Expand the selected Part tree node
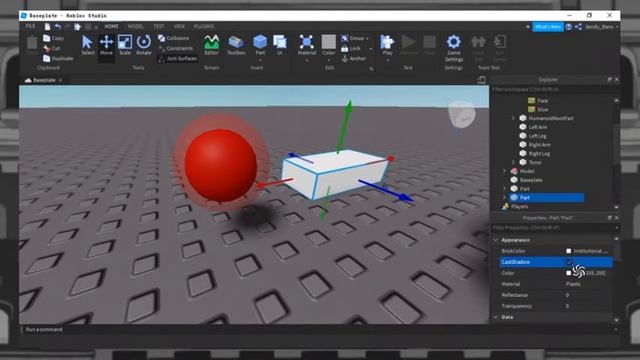The width and height of the screenshot is (640, 360). (x=504, y=198)
